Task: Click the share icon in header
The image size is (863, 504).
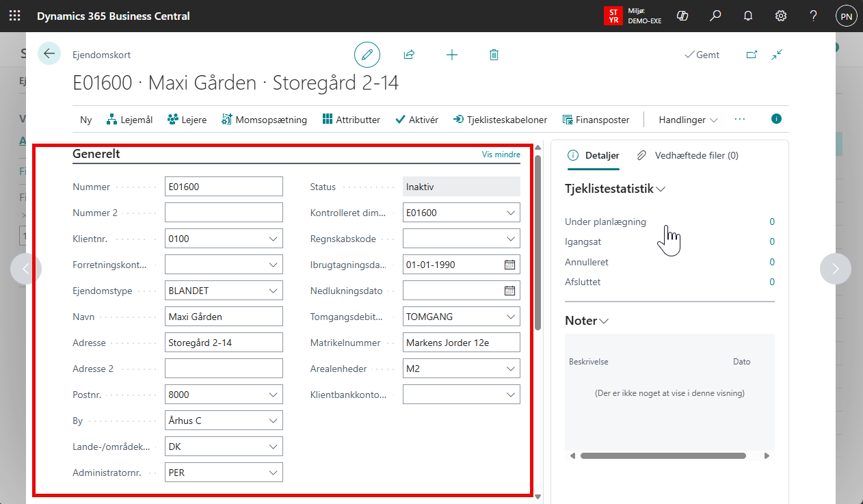Action: point(410,55)
